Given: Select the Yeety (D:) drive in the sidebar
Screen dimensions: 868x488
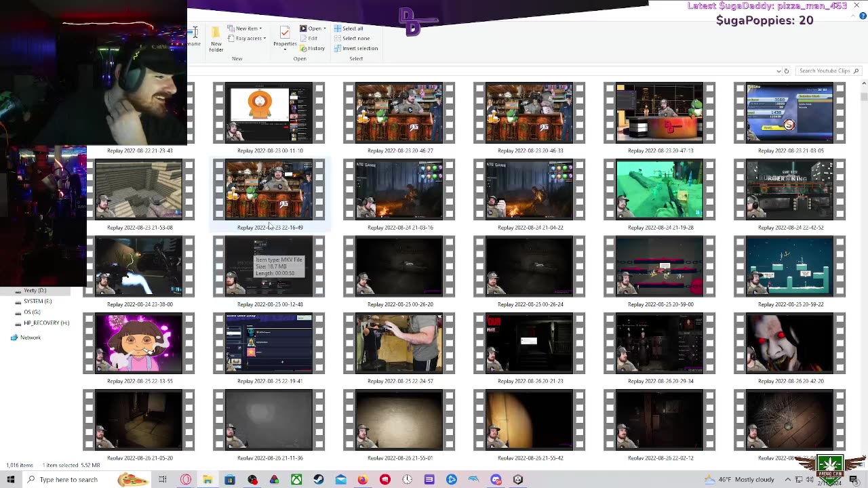Looking at the screenshot, I should click(35, 291).
